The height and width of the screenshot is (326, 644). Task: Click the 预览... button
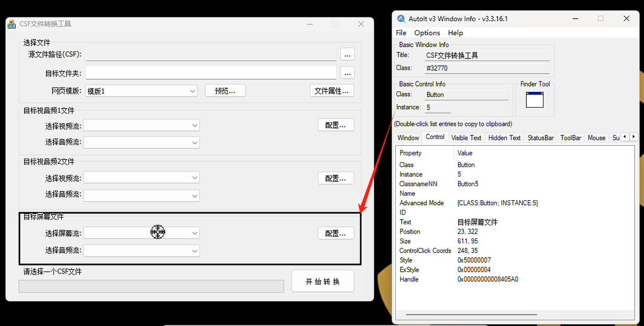pos(225,91)
